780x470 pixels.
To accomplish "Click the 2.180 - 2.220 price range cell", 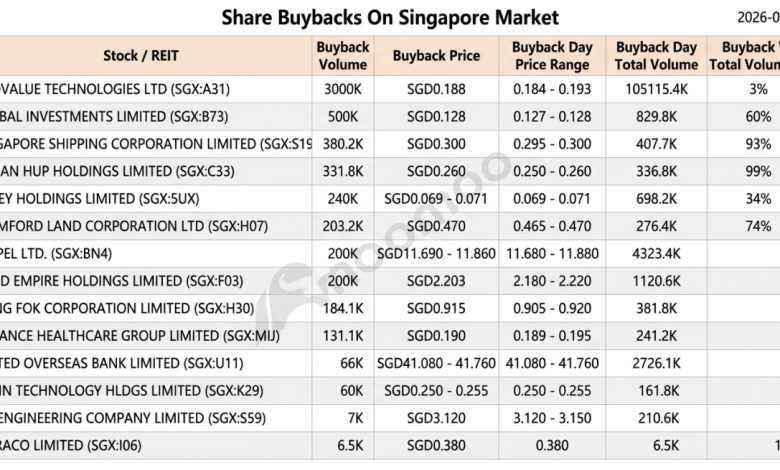I will 552,281.
